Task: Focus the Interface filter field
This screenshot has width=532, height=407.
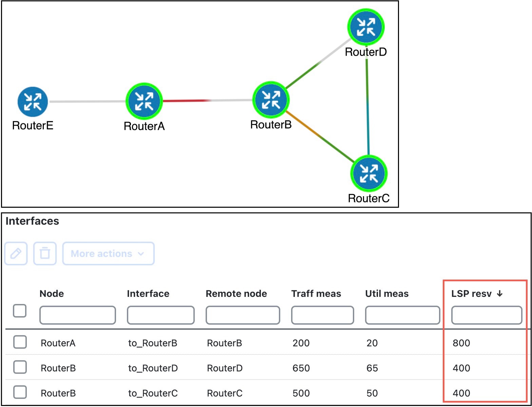Action: coord(161,315)
